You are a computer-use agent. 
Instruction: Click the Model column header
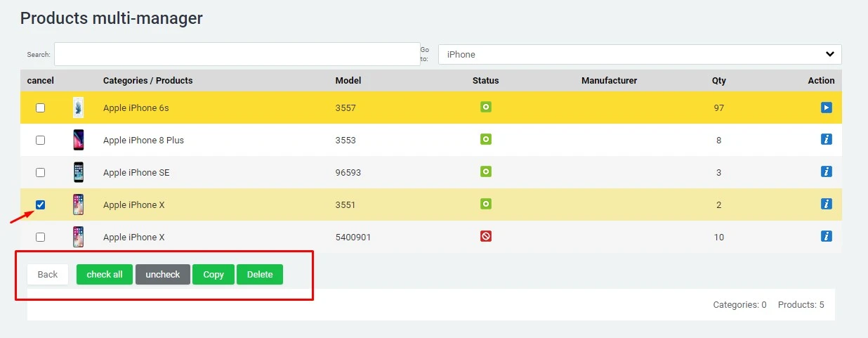click(x=348, y=80)
